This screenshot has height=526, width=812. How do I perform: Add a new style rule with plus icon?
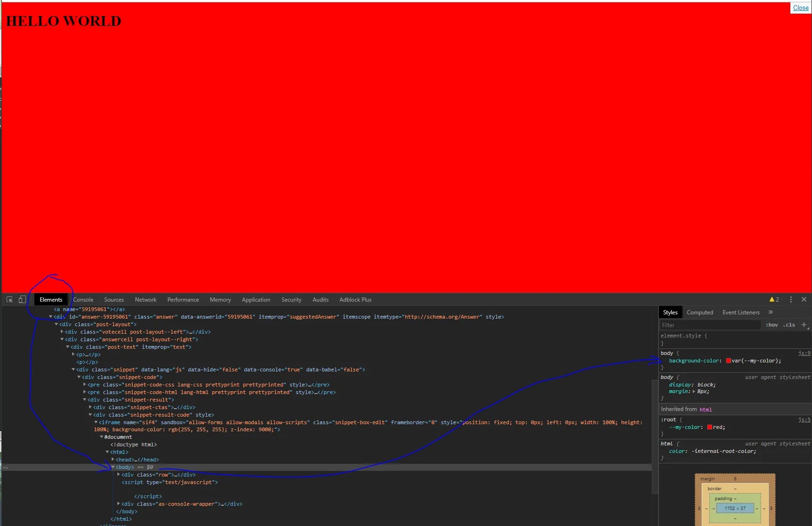804,325
